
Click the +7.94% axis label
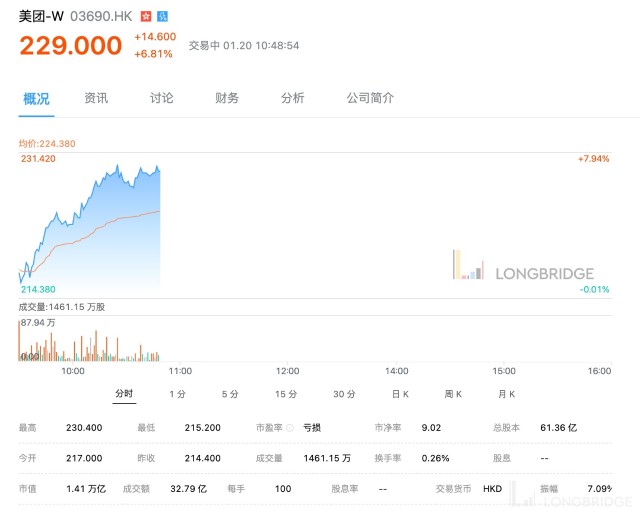593,159
